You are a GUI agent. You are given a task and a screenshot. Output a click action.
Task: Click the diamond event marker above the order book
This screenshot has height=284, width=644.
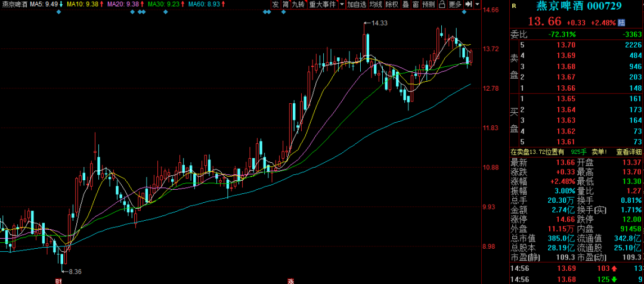(x=464, y=11)
